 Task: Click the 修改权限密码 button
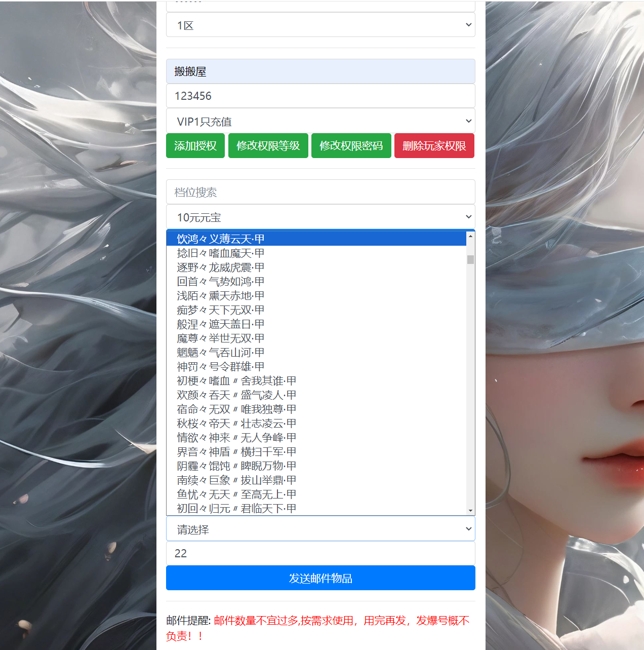point(351,146)
